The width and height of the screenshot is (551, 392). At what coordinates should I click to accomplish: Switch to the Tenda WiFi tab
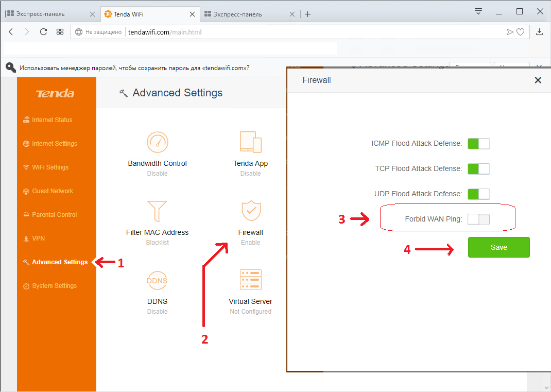pyautogui.click(x=150, y=14)
